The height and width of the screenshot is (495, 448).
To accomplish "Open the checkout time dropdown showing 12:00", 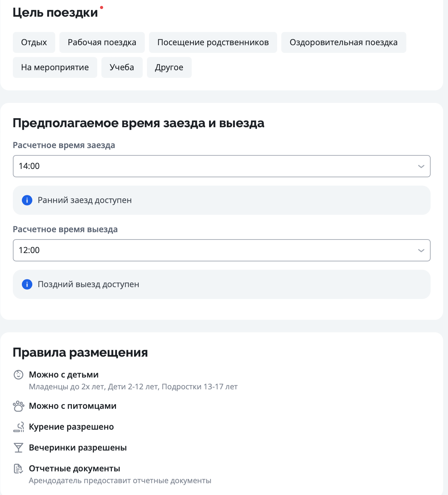I will click(x=215, y=250).
